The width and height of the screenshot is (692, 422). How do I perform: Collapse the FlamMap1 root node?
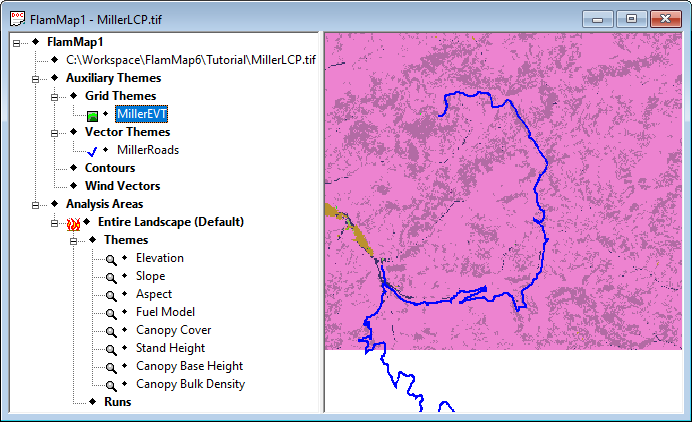(x=16, y=43)
